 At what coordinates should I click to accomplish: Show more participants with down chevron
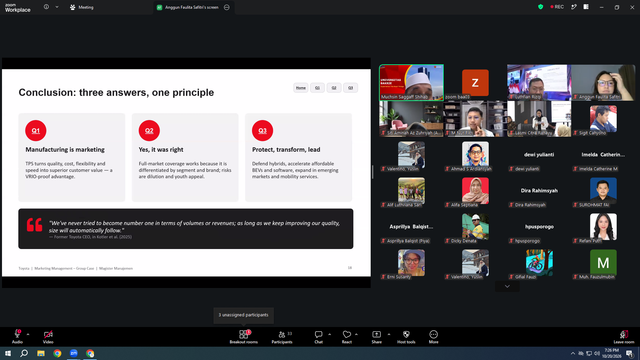[507, 286]
